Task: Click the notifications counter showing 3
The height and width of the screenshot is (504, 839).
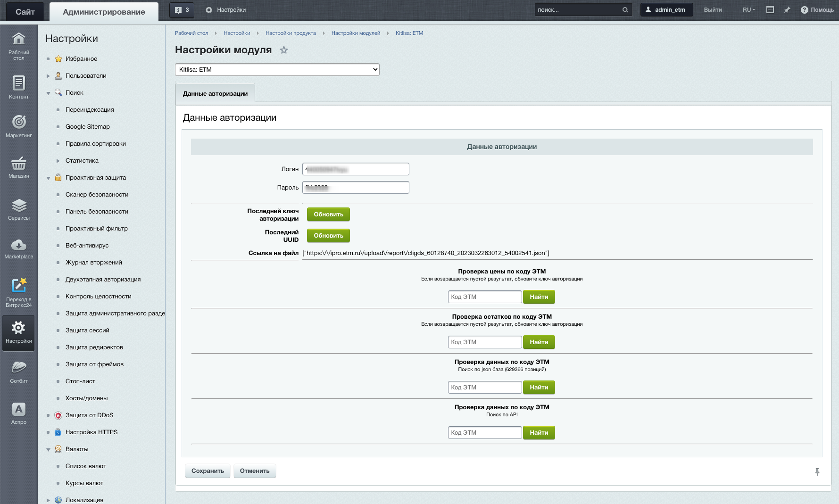Action: click(x=182, y=10)
